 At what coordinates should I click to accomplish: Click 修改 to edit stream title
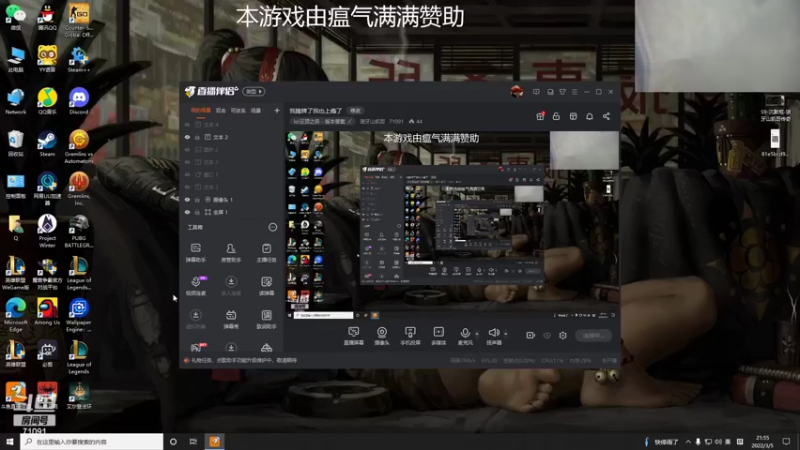click(x=355, y=111)
